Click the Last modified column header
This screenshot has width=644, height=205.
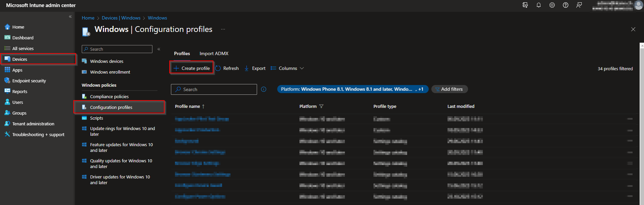coord(461,106)
